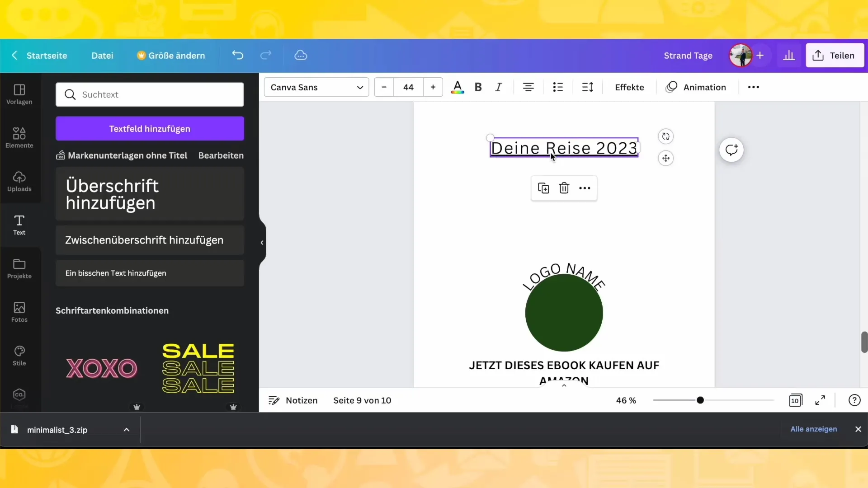Open the Canva Sans font dropdown
The width and height of the screenshot is (868, 488).
point(316,87)
